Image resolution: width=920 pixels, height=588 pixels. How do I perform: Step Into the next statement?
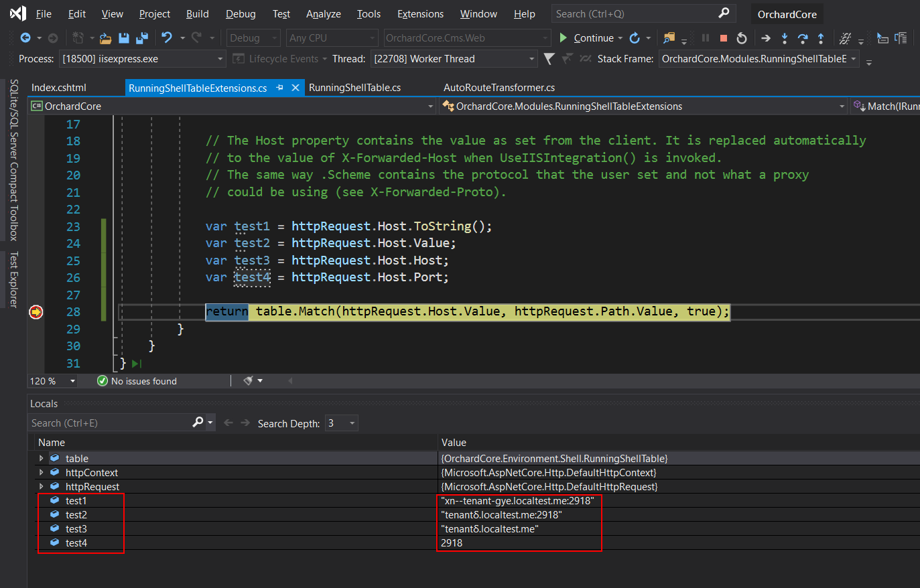[783, 38]
